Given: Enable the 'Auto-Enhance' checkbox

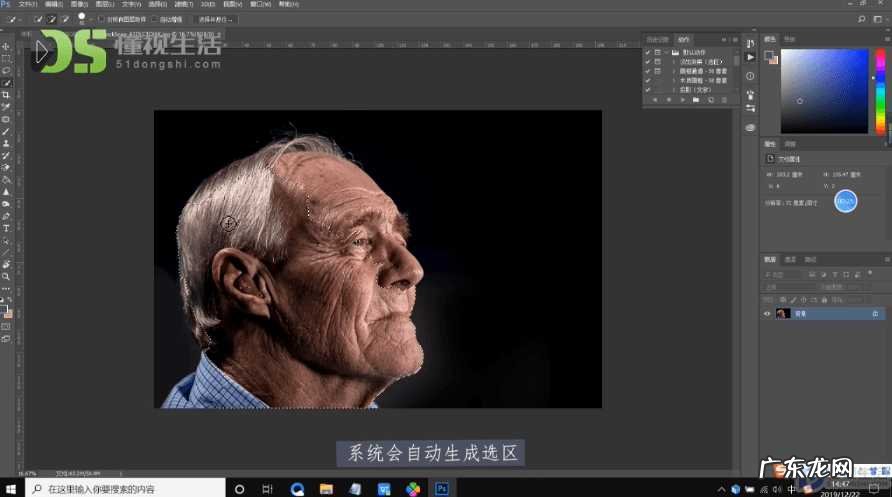Looking at the screenshot, I should (154, 19).
